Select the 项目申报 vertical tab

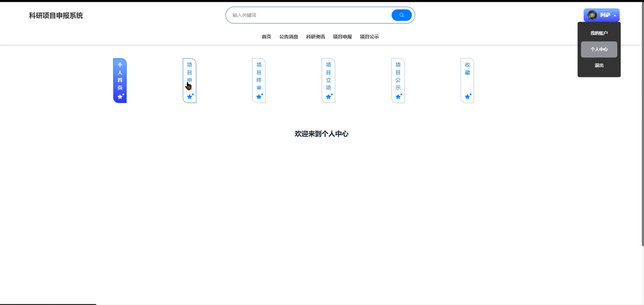(189, 81)
